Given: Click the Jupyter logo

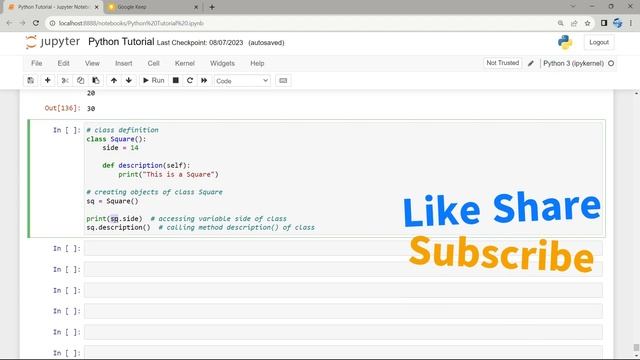Looking at the screenshot, I should click(x=53, y=42).
